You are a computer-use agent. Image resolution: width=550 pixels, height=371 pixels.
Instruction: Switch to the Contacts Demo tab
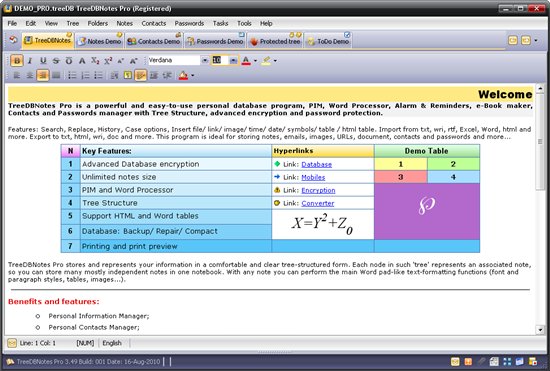pyautogui.click(x=154, y=41)
